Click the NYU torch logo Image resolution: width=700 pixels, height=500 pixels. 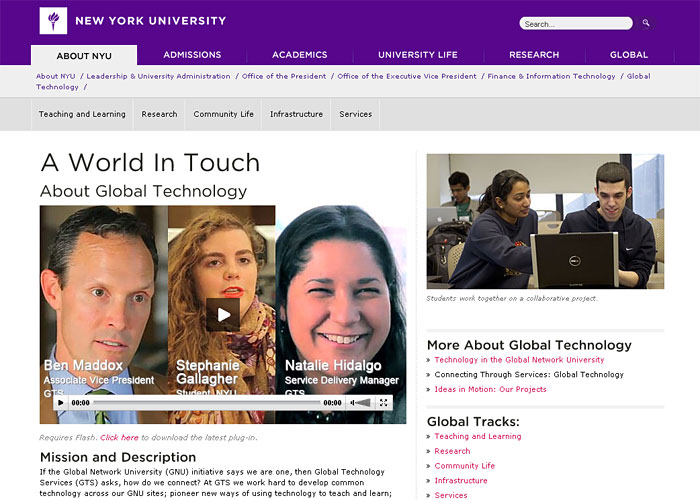(53, 21)
